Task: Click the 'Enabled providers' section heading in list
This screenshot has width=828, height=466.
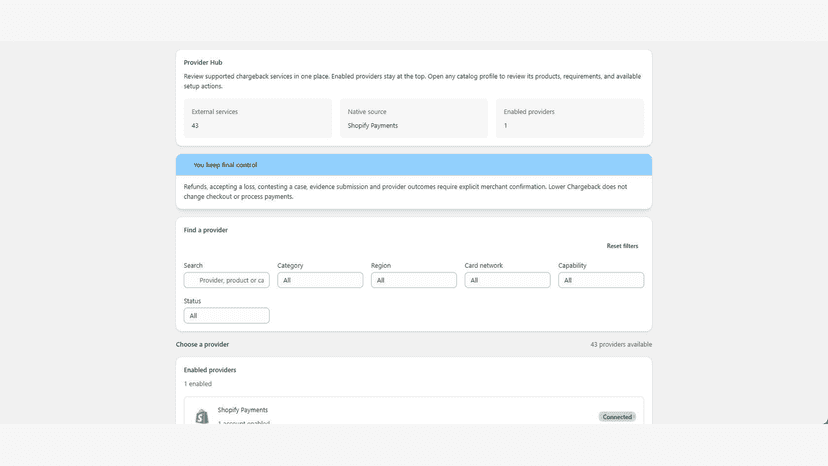Action: click(210, 370)
